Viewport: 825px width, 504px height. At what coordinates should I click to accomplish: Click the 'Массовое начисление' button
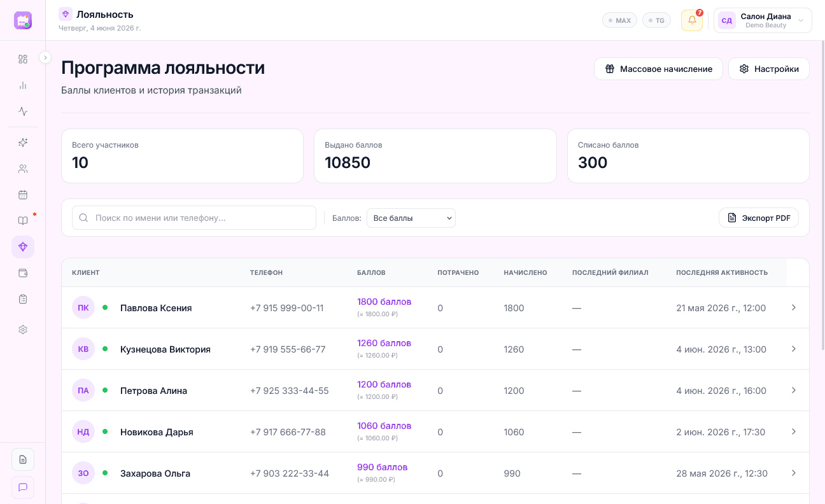click(x=658, y=69)
